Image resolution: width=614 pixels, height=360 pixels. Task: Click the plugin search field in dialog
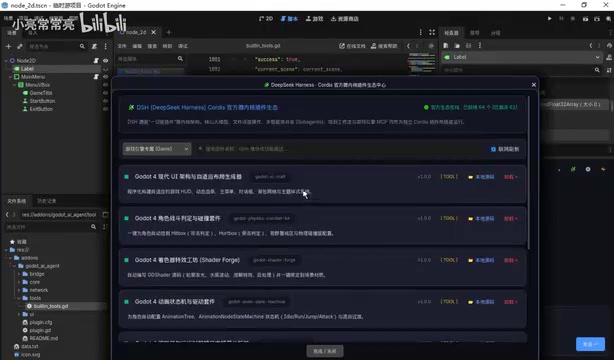pyautogui.click(x=339, y=149)
